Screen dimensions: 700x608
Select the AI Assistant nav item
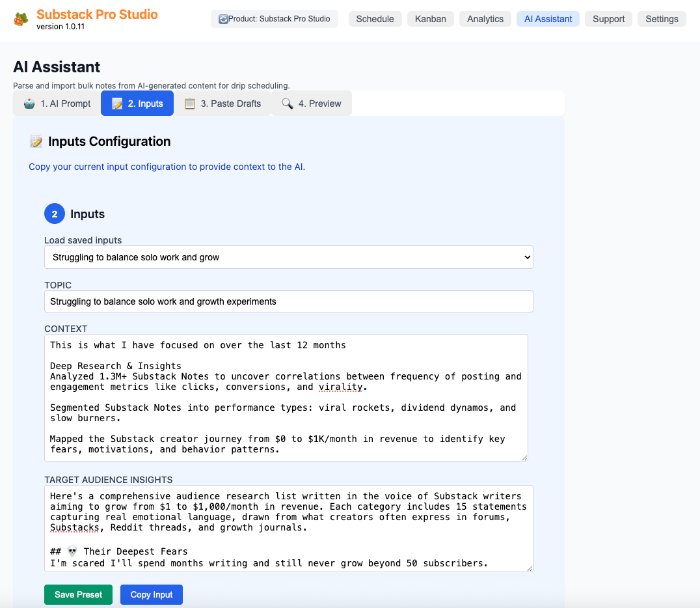click(548, 19)
